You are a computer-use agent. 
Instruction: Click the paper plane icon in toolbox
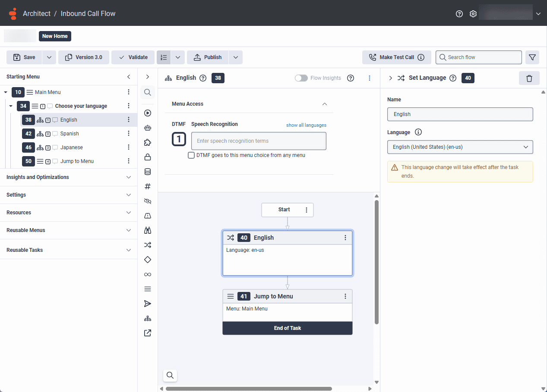[x=148, y=304]
